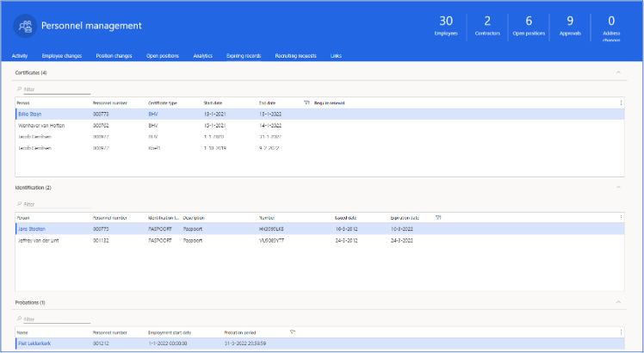644x353 pixels.
Task: Click Jeffrey van der Lint's PASPOORT cell
Action: tap(160, 240)
